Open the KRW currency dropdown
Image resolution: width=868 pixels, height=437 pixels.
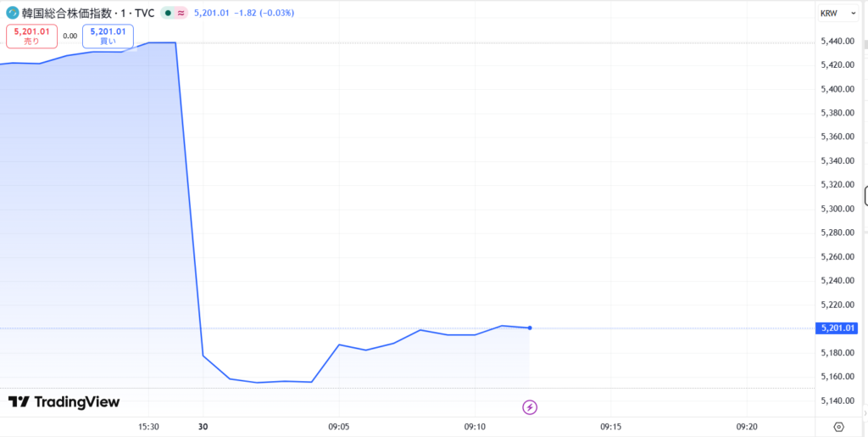[x=837, y=13]
